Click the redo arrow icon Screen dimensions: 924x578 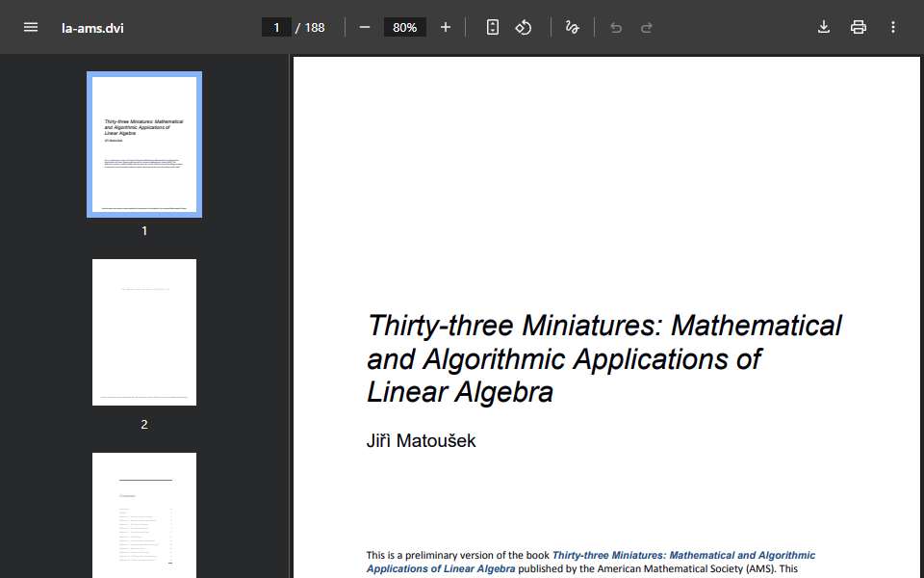click(647, 28)
